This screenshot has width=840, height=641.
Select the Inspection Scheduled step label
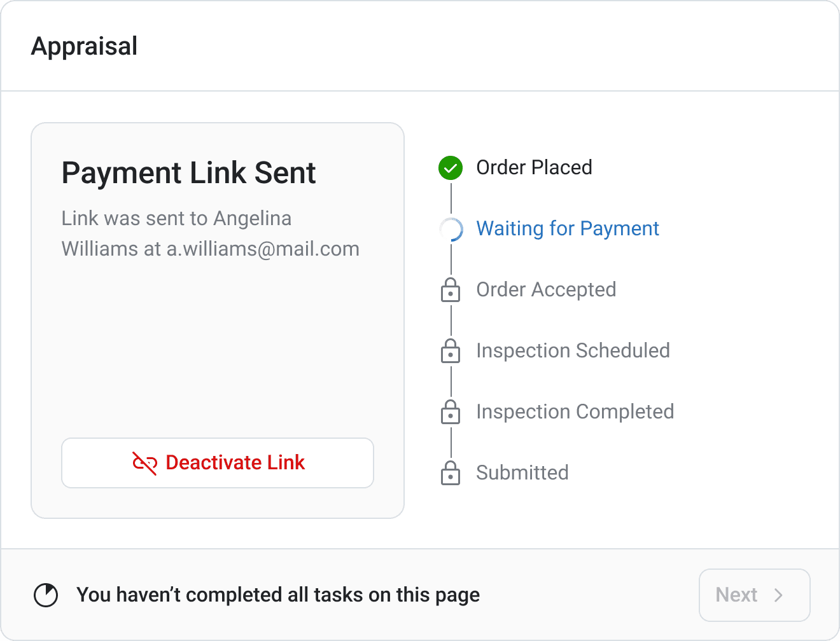[x=573, y=351]
